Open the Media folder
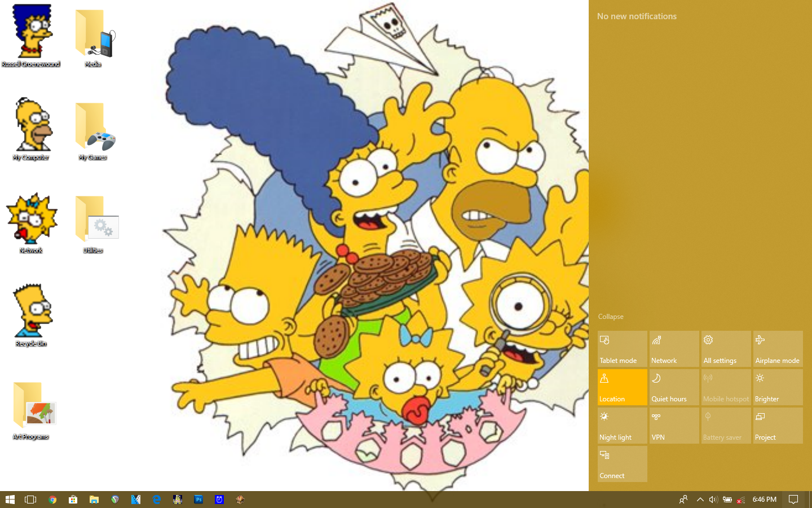The height and width of the screenshot is (508, 812). (92, 34)
